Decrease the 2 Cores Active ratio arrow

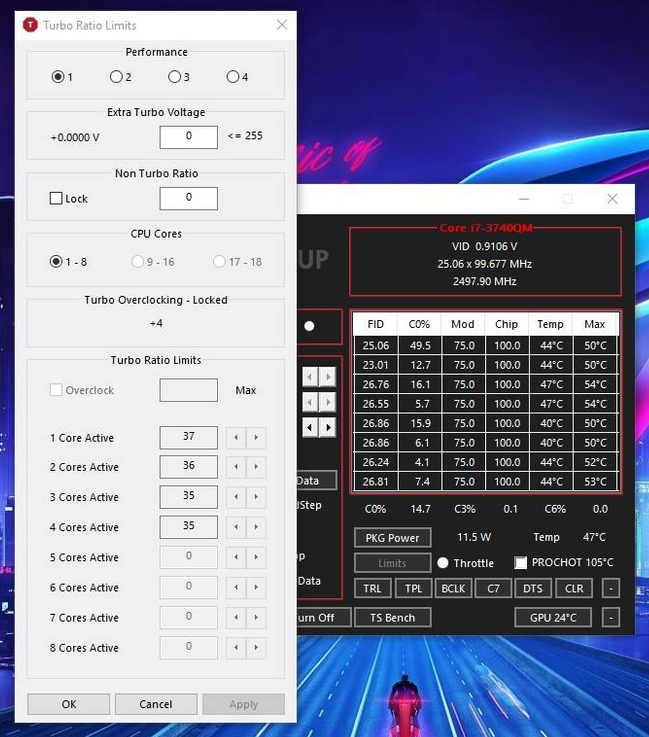[236, 467]
